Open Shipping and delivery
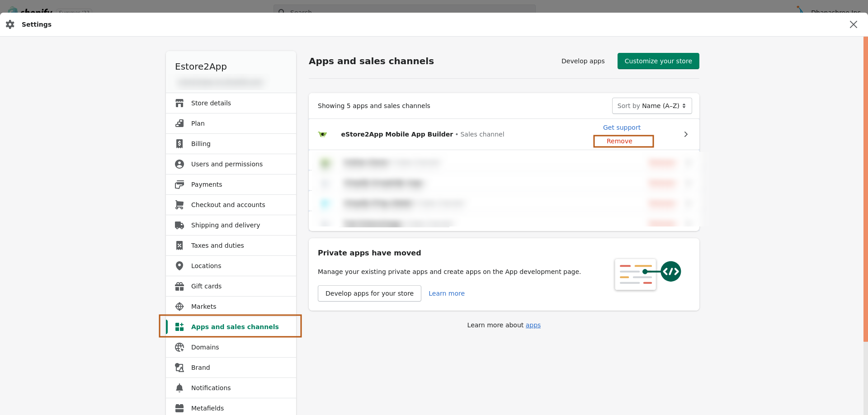 click(x=231, y=225)
